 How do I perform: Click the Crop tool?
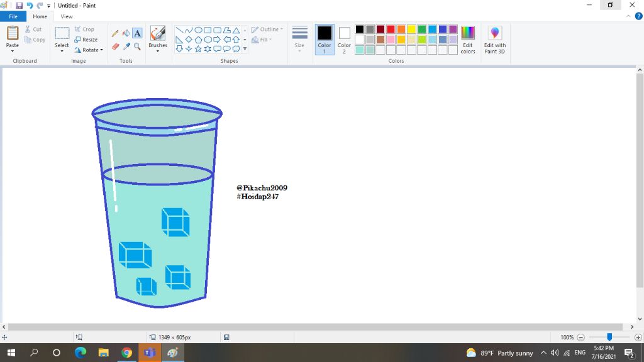click(x=85, y=29)
